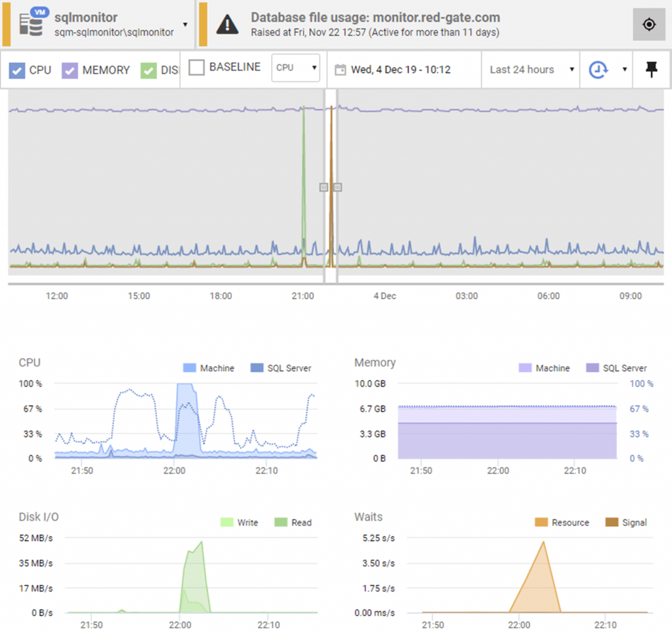Image resolution: width=672 pixels, height=633 pixels.
Task: Open the refresh interval dropdown arrow
Action: 625,70
